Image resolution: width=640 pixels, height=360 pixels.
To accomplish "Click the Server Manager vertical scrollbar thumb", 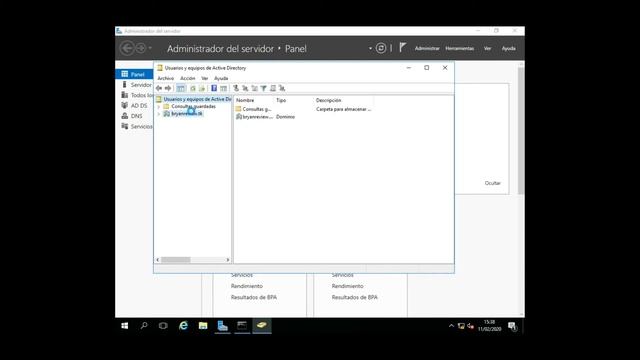I will pos(521,131).
